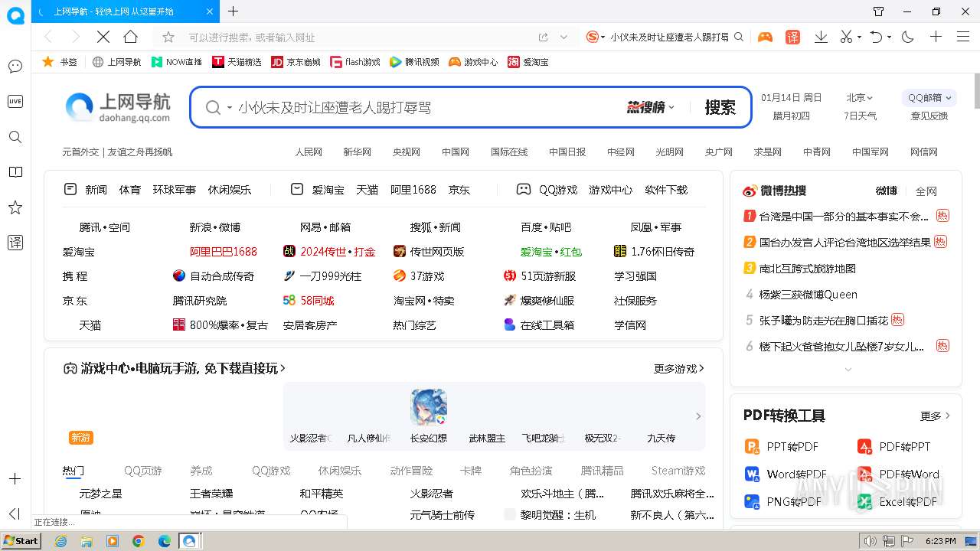Expand more 微博热搜 entries with the chevron
Viewport: 980px width, 551px height.
pyautogui.click(x=848, y=370)
